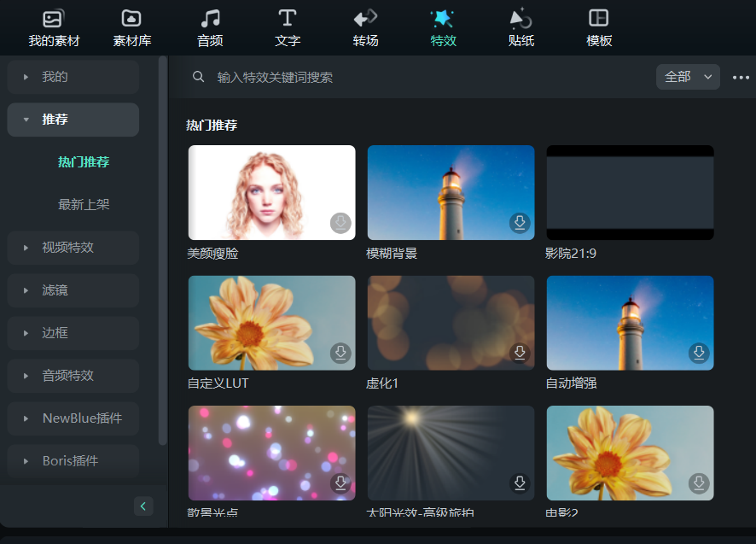This screenshot has width=756, height=544.
Task: Download the 虚化1 effect
Action: [x=520, y=353]
